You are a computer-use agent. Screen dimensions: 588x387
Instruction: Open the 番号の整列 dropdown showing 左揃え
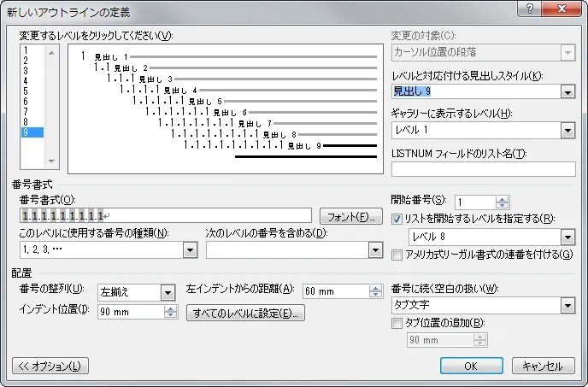click(x=168, y=292)
